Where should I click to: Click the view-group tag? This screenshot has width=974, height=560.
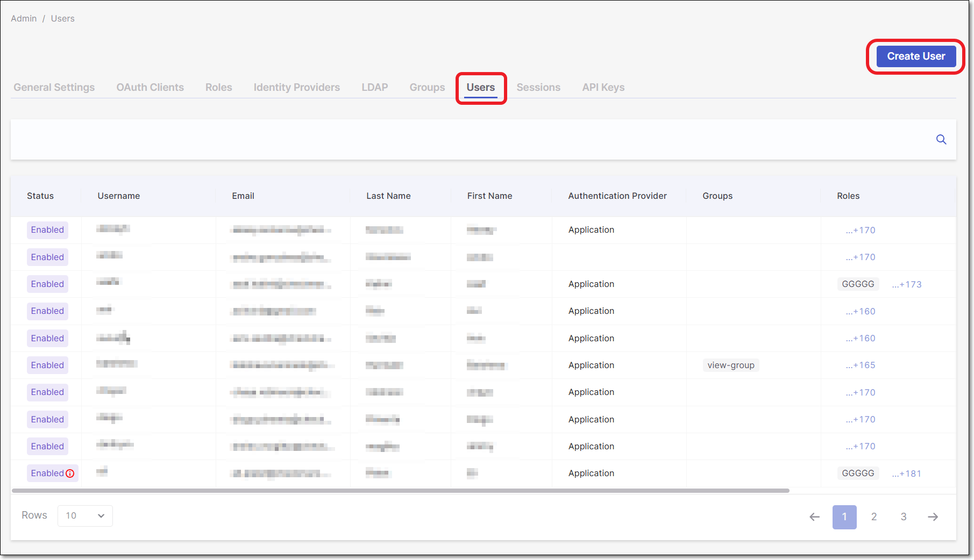(x=731, y=365)
